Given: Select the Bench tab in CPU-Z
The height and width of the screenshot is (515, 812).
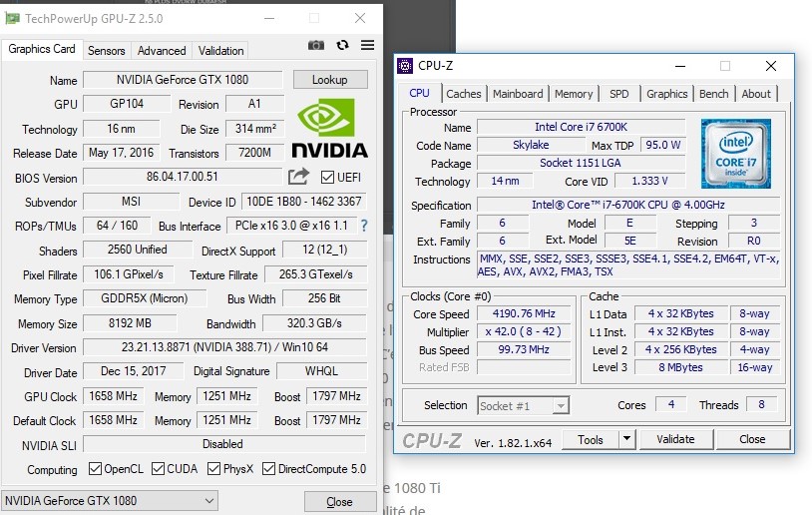Looking at the screenshot, I should [713, 94].
